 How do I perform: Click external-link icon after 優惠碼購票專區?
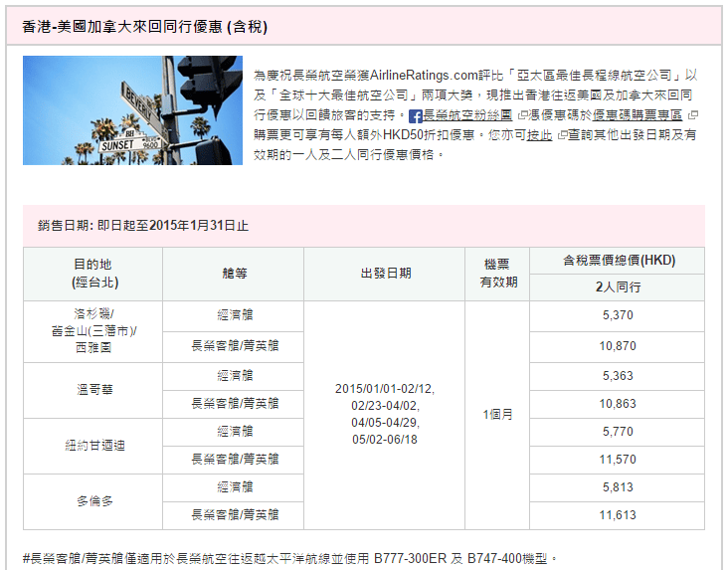(693, 115)
